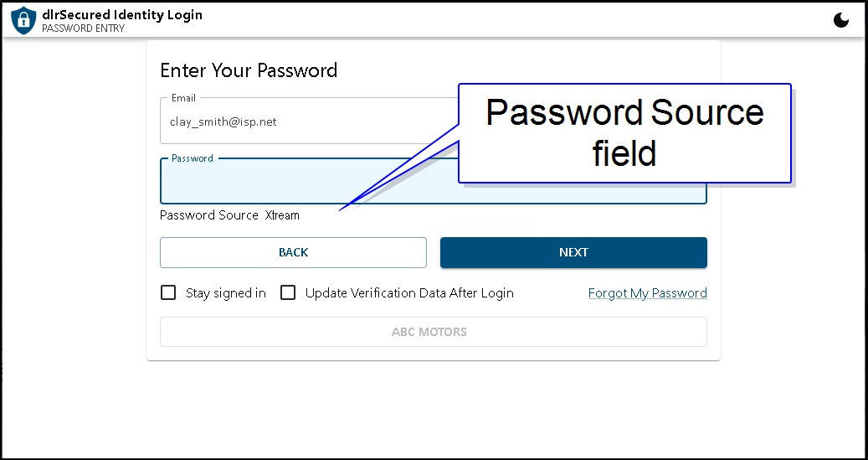
Task: Open the Forgot My Password link
Action: coord(647,293)
